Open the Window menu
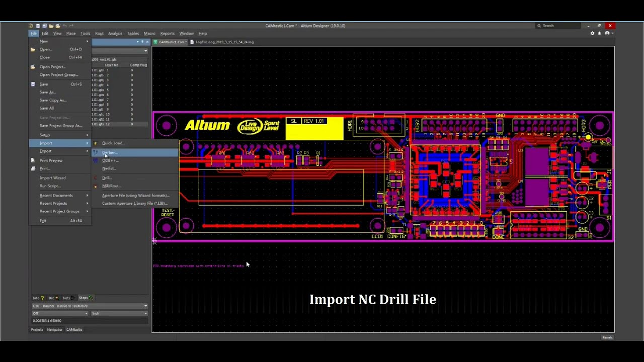644x362 pixels. (187, 33)
